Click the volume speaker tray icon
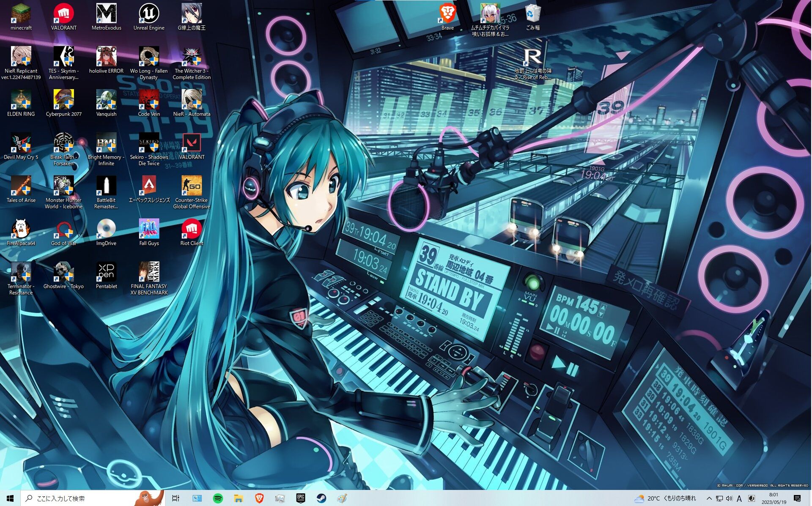The image size is (812, 506). (x=729, y=498)
